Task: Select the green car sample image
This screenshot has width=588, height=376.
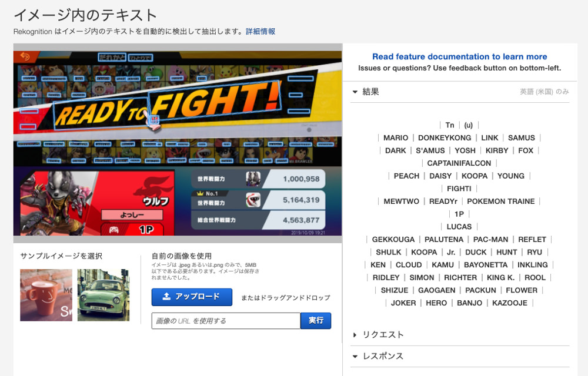Action: 103,295
